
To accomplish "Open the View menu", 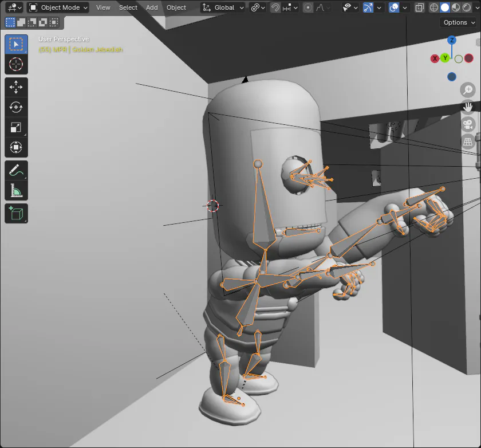I will [103, 7].
